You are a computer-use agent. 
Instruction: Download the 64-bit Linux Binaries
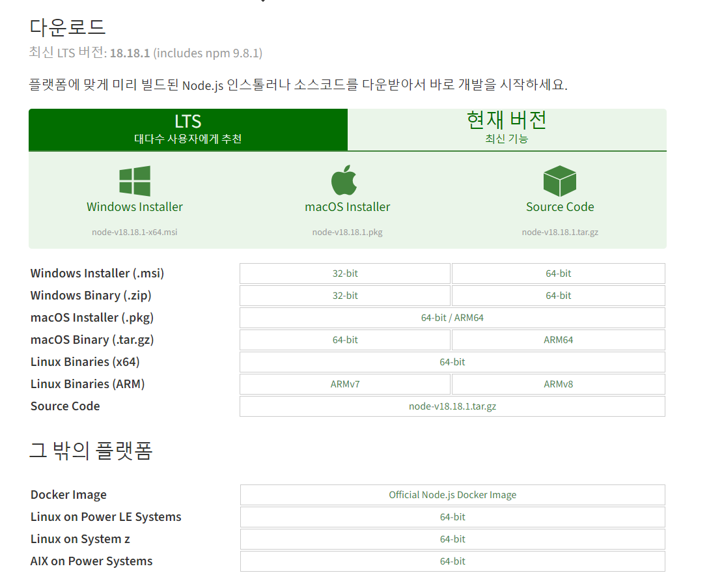[452, 361]
